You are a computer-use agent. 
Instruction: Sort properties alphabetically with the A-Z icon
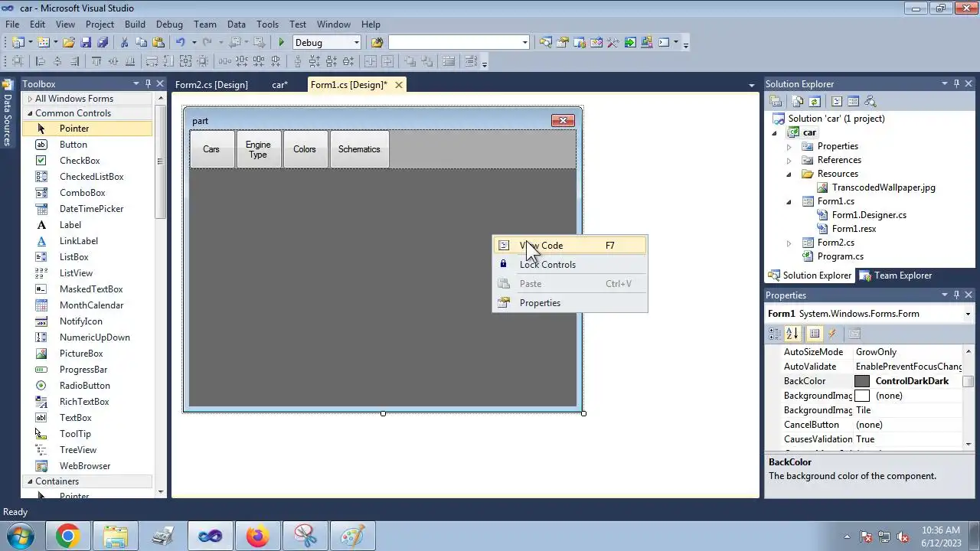coord(792,334)
